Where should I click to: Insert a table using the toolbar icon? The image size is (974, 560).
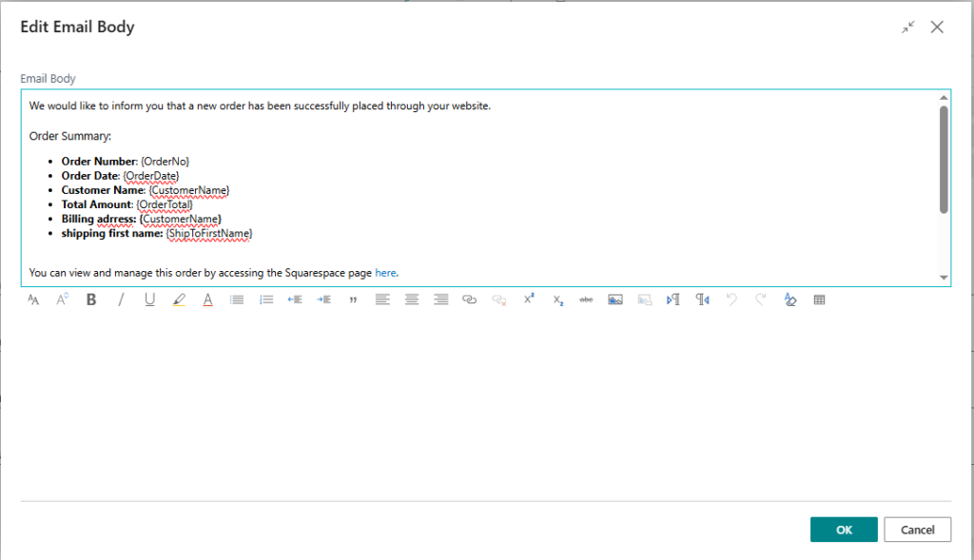tap(820, 299)
